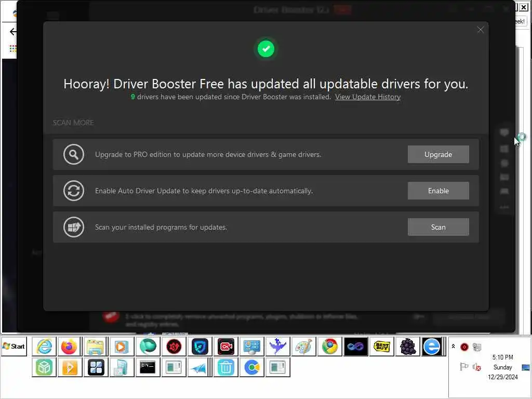Screen dimensions: 532x399
Task: Enable Auto Driver Update
Action: [438, 191]
